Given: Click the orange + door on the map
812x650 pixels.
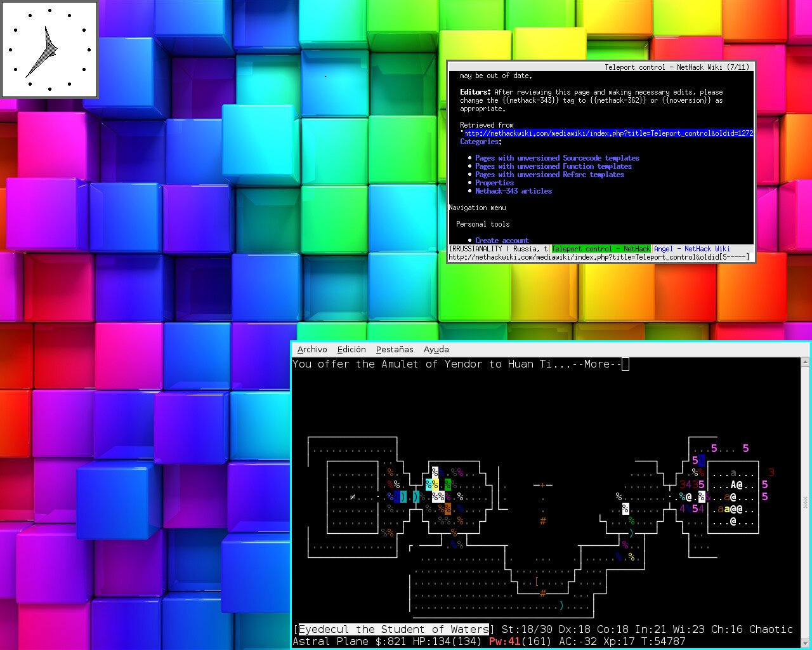Looking at the screenshot, I should coord(542,485).
